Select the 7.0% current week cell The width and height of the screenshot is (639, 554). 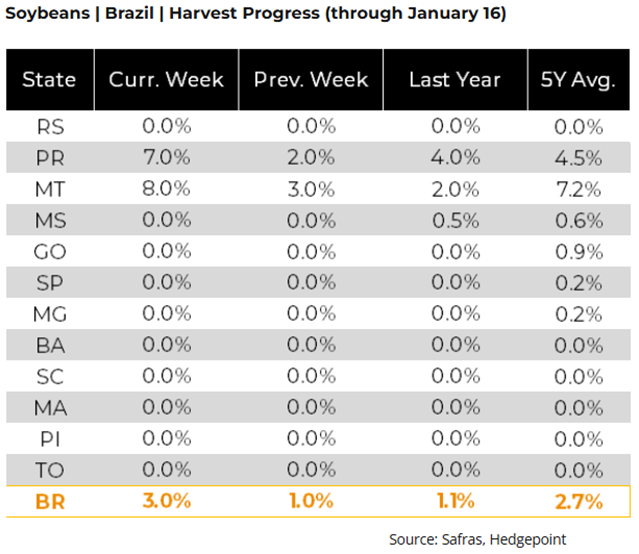166,158
